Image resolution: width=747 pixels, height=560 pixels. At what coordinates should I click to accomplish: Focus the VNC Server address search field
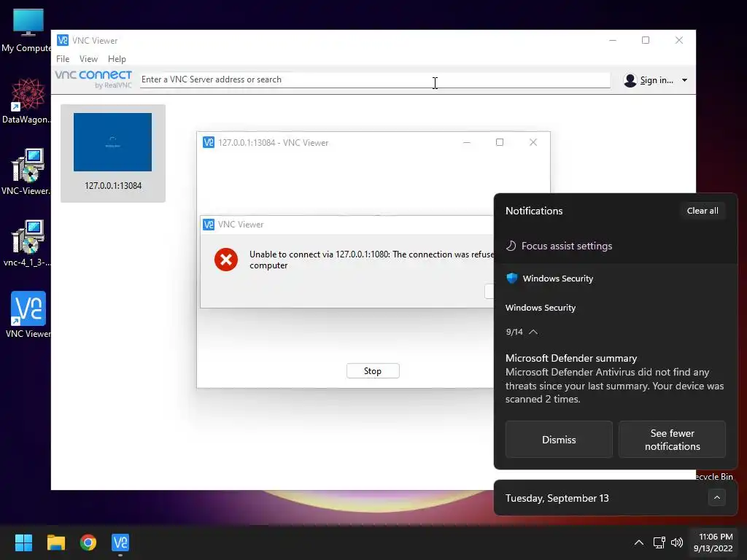[x=374, y=79]
